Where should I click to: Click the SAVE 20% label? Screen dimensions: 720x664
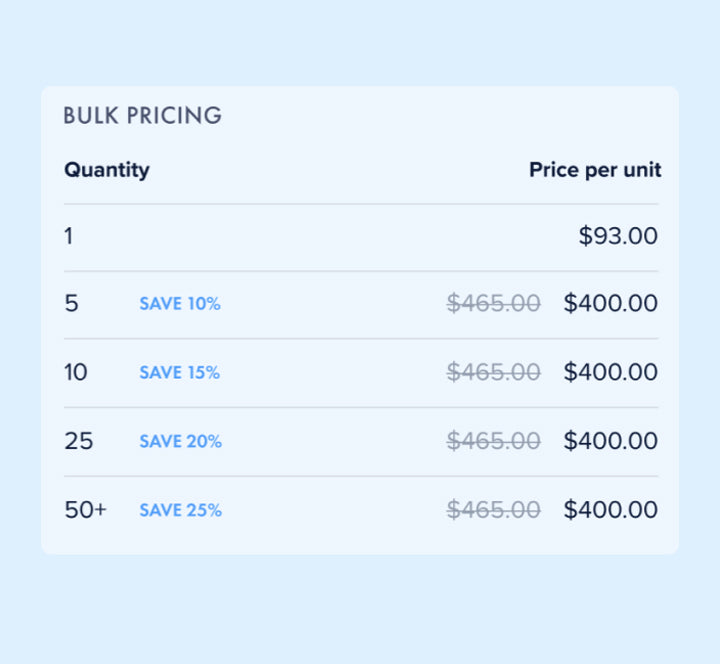180,441
